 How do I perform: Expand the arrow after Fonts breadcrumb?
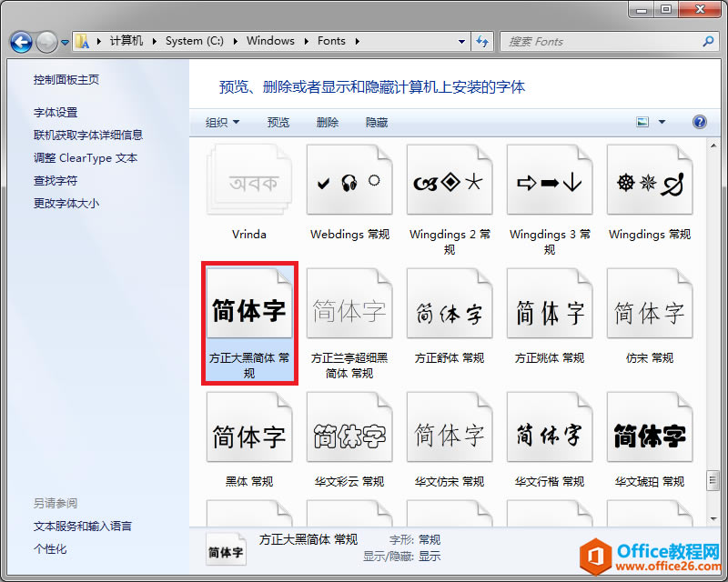click(x=357, y=41)
